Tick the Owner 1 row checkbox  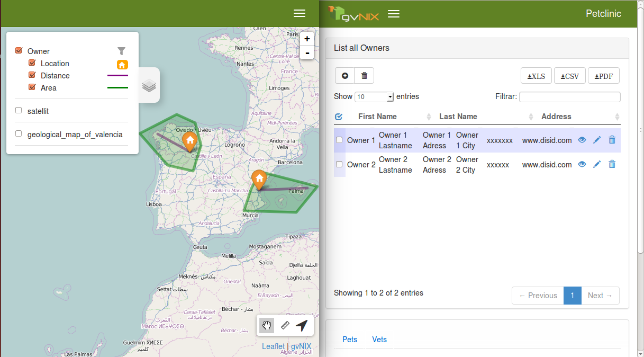coord(339,140)
